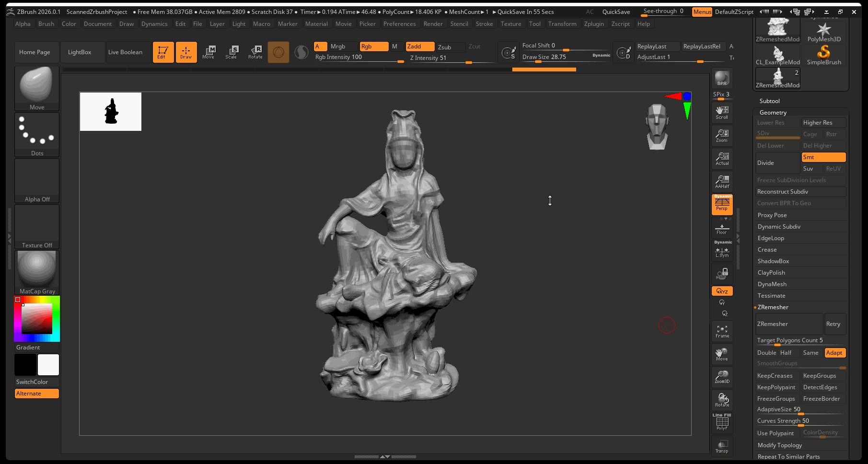This screenshot has width=868, height=464.
Task: Open the Preferences menu
Action: coord(399,24)
